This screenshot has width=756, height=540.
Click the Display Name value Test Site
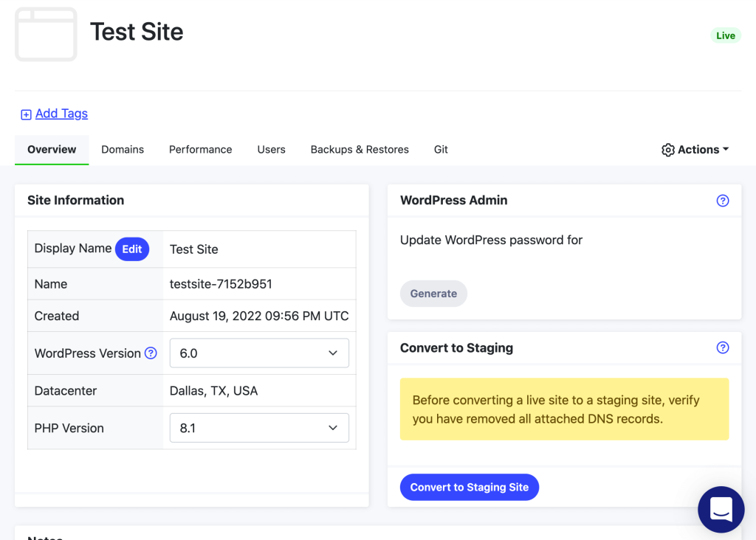(194, 249)
